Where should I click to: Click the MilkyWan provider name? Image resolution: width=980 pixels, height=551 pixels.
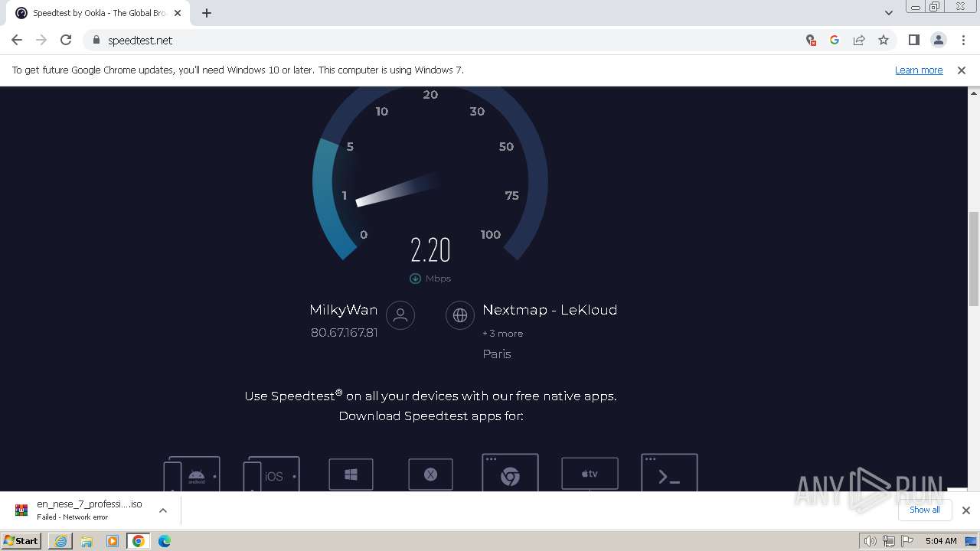click(x=344, y=310)
